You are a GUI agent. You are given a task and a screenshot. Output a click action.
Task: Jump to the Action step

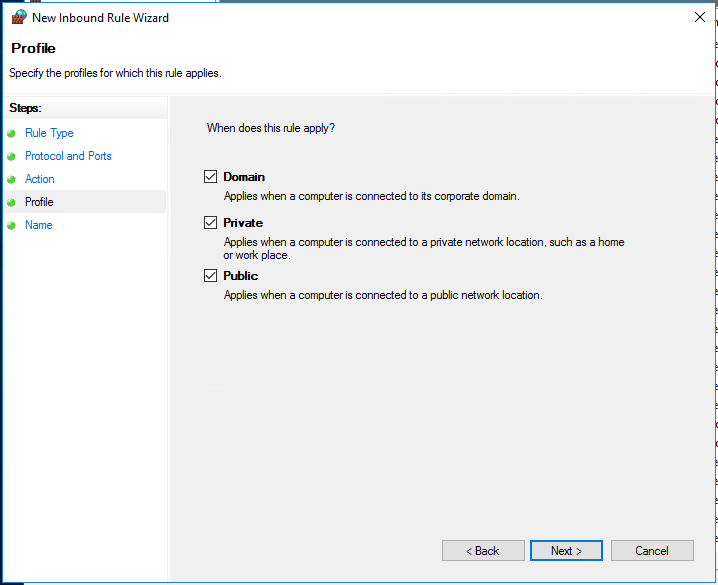[x=40, y=179]
